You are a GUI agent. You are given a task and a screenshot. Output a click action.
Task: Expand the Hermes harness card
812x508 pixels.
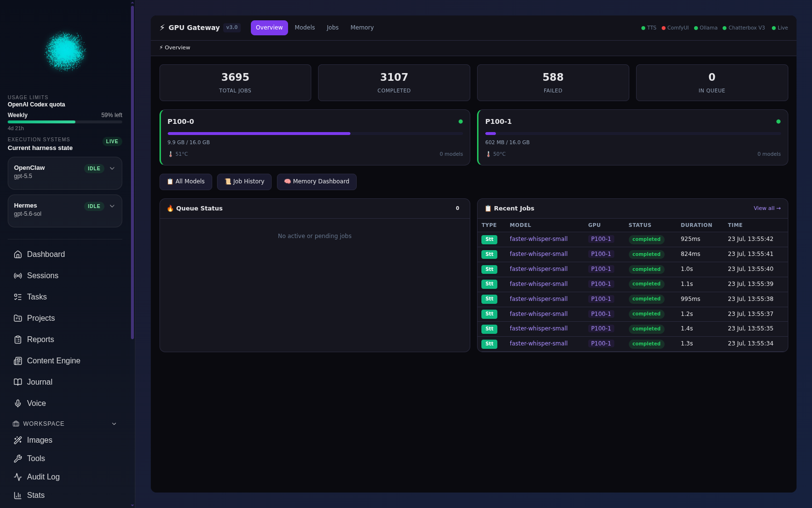[x=112, y=206]
